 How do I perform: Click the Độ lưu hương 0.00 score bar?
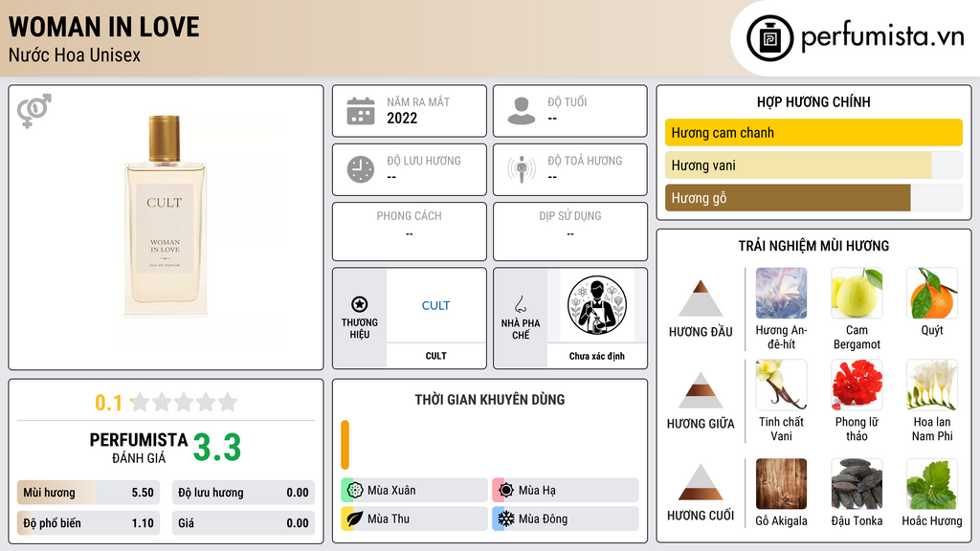pyautogui.click(x=243, y=493)
